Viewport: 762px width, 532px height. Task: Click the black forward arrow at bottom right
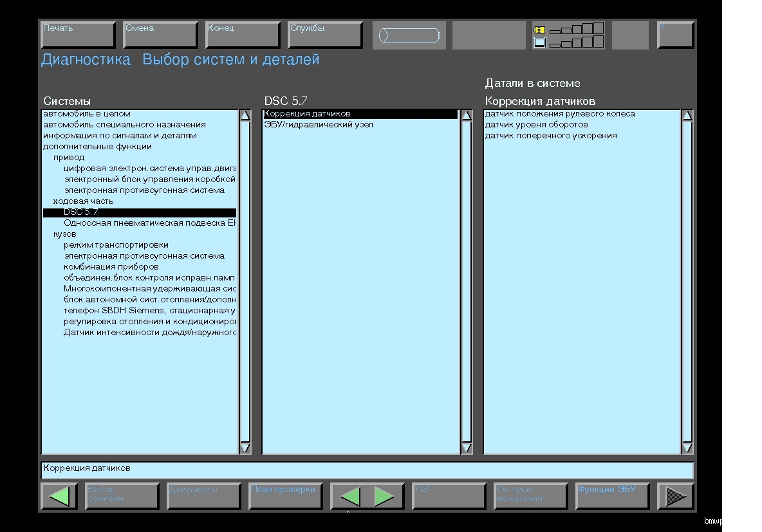point(675,497)
